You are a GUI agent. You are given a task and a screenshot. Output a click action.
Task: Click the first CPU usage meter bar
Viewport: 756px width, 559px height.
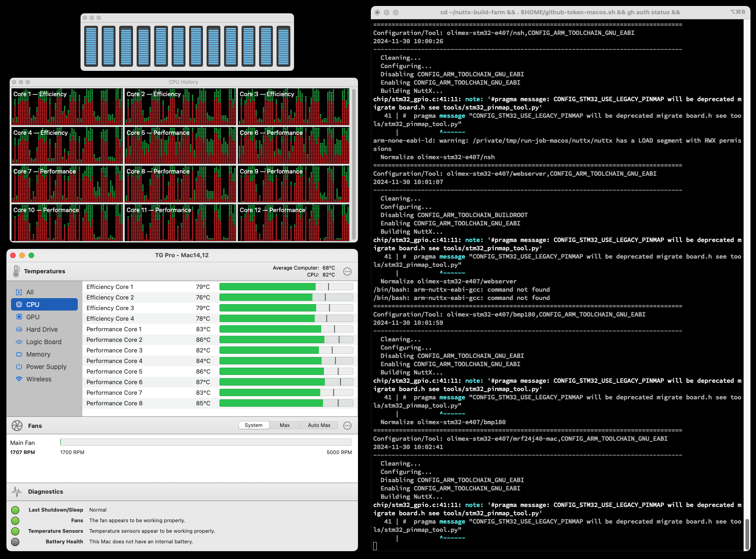(x=91, y=46)
